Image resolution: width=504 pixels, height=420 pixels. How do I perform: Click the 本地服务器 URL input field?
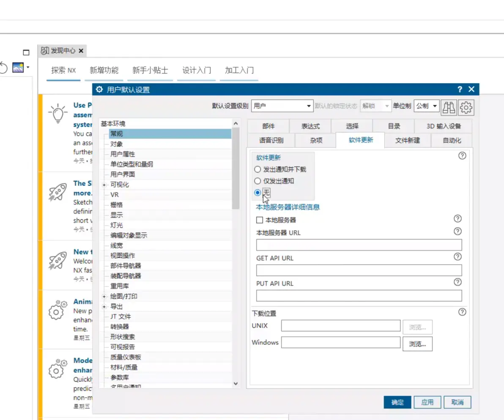pos(359,245)
